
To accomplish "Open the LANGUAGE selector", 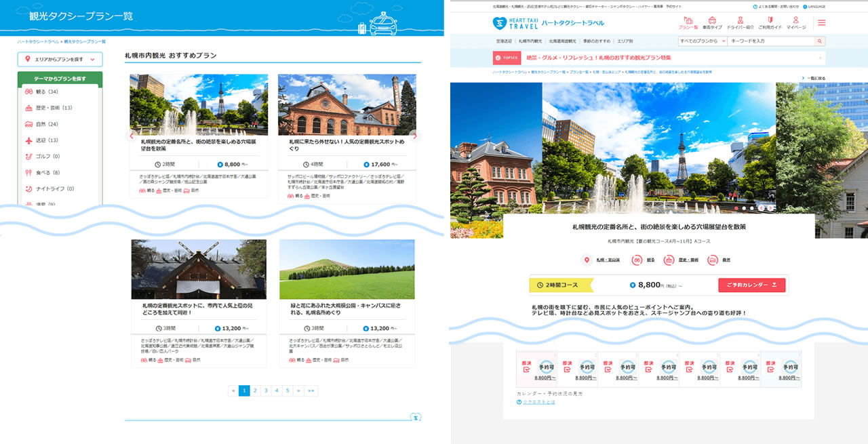I will 814,7.
